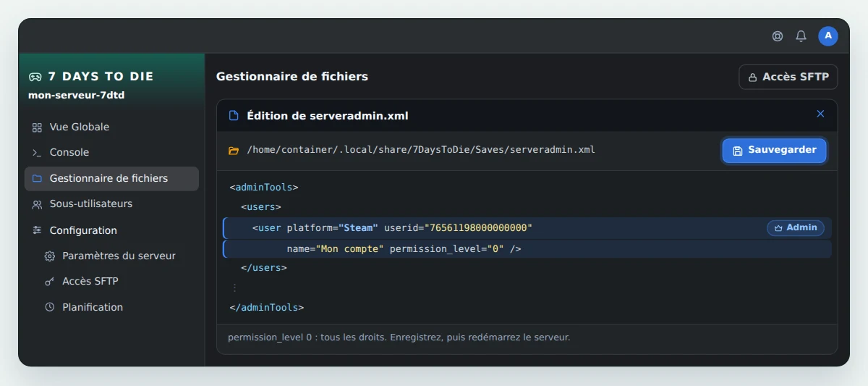
Task: Click the permission_level 0 hint text
Action: pos(399,338)
